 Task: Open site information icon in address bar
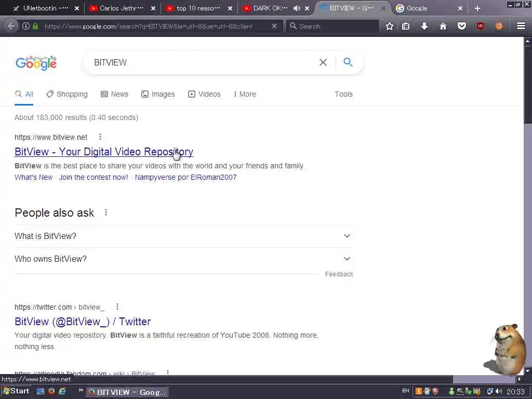click(x=26, y=26)
